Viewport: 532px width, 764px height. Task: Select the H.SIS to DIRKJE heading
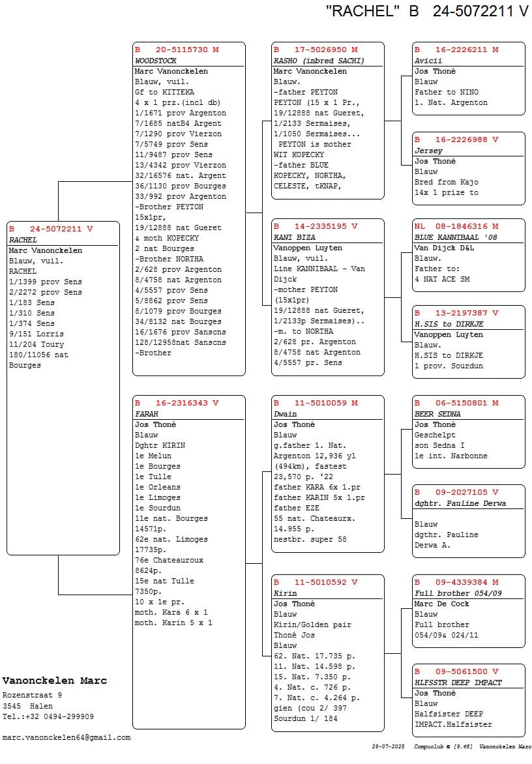point(449,324)
